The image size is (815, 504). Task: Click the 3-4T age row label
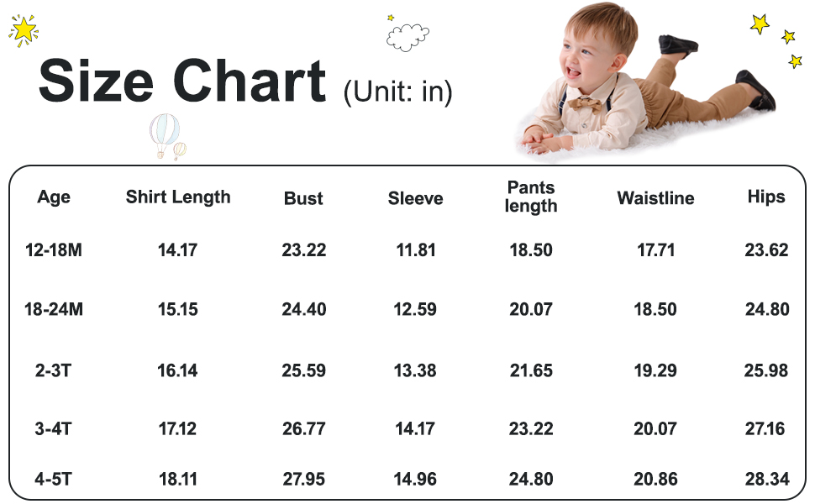[54, 429]
